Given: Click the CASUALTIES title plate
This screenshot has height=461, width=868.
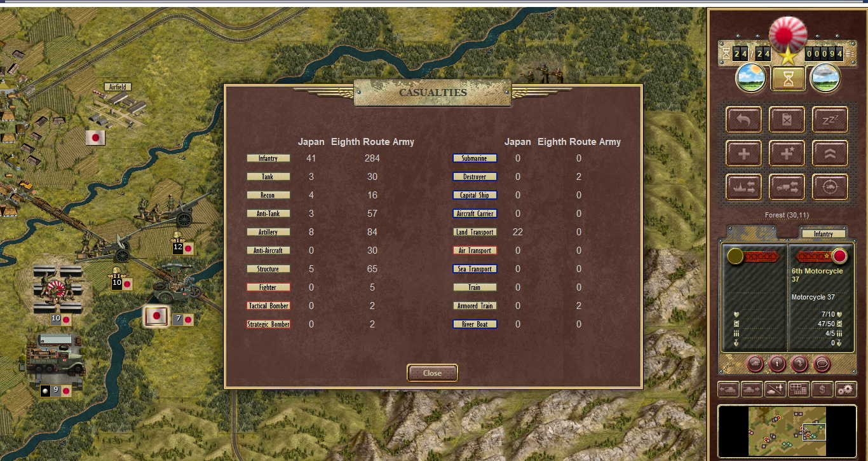Looking at the screenshot, I should (x=433, y=93).
